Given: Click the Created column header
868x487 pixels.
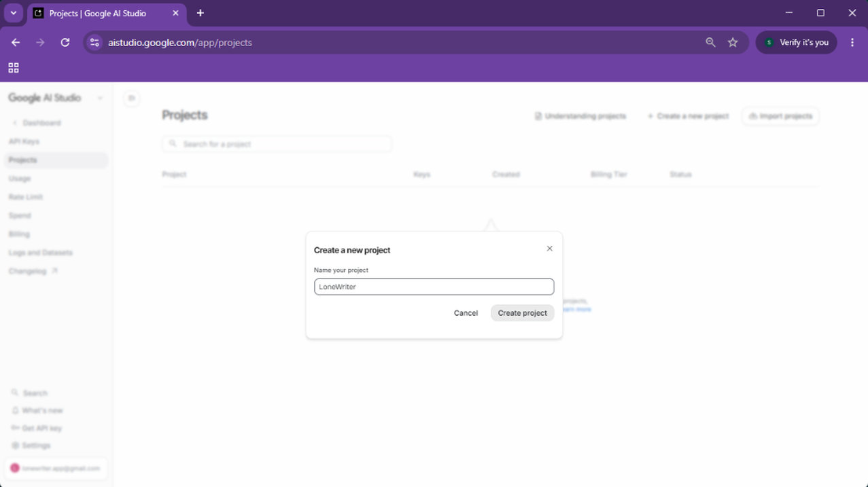Looking at the screenshot, I should [506, 175].
